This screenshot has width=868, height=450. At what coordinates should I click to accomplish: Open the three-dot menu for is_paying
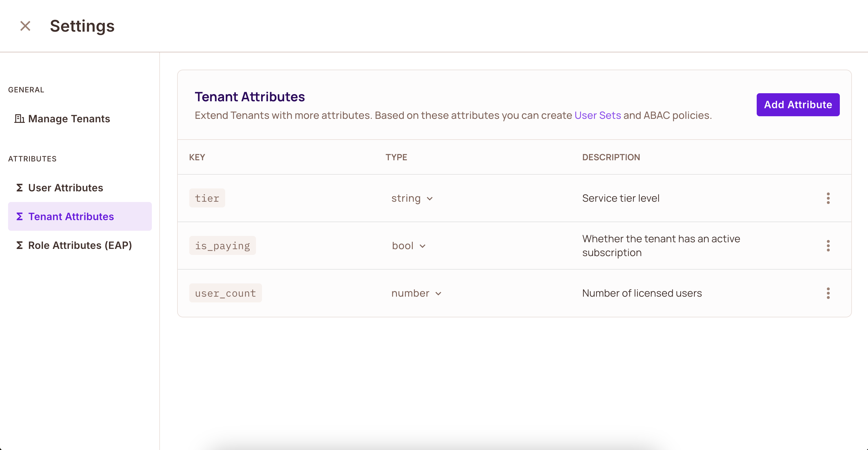tap(829, 246)
